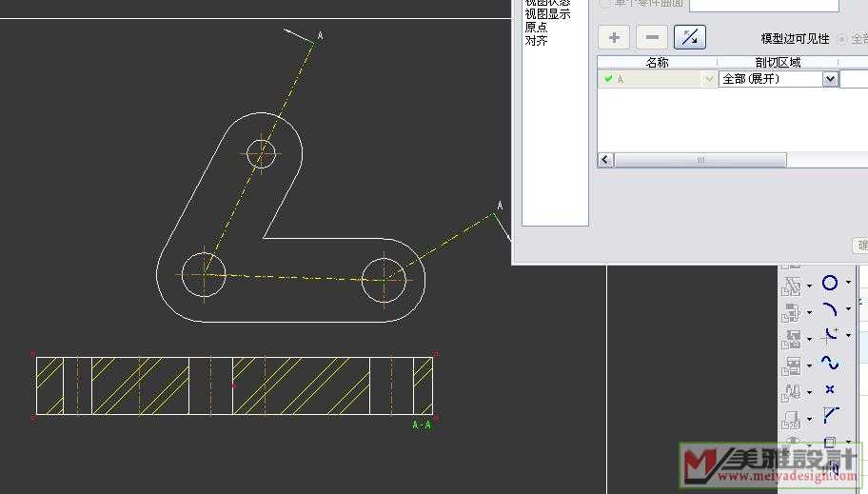868x494 pixels.
Task: Select the circle sketch tool
Action: [830, 283]
